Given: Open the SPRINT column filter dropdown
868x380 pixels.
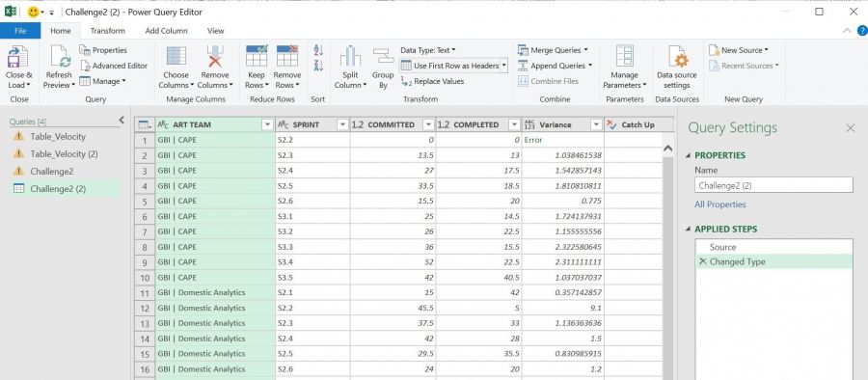Looking at the screenshot, I should (342, 124).
